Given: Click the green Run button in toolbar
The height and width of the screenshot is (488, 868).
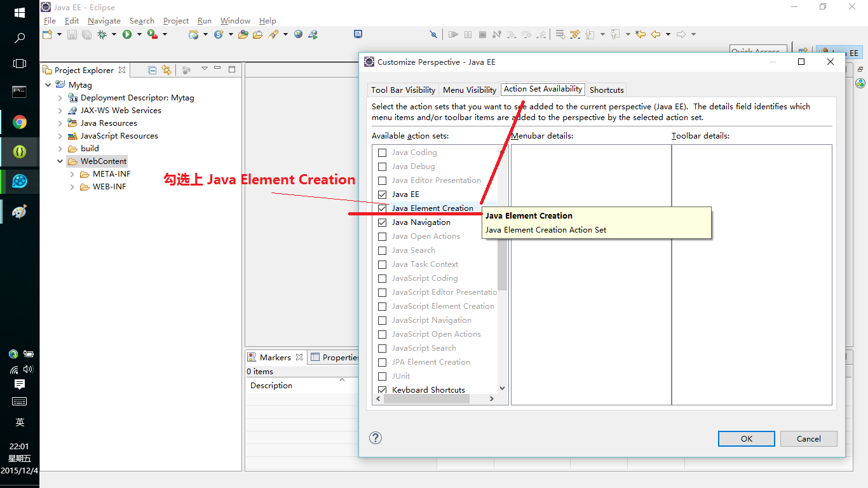Looking at the screenshot, I should 127,34.
